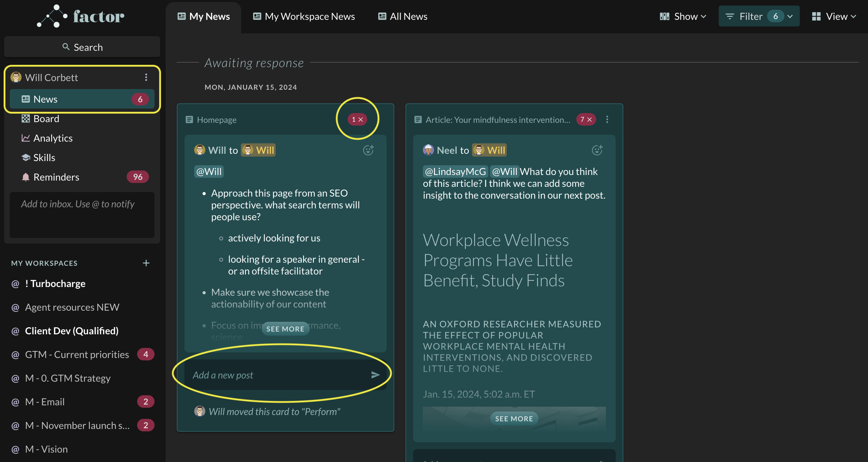
Task: Open News in the sidebar
Action: click(x=82, y=99)
